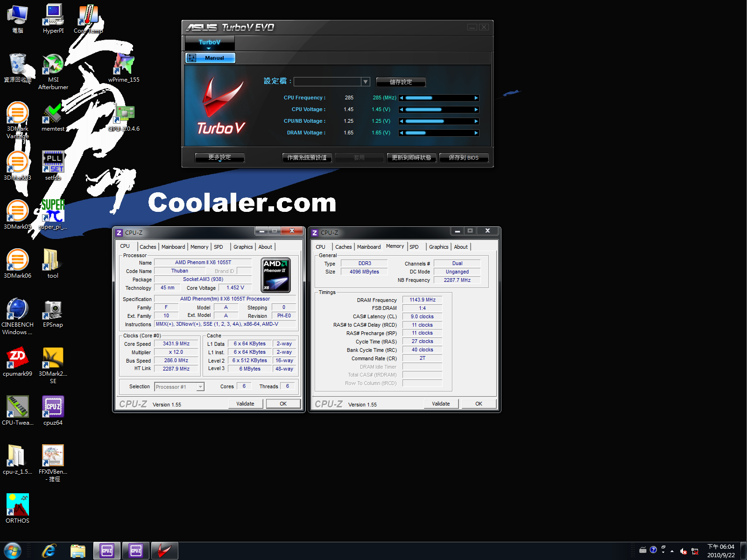Increase CPU Frequency with right arrow
This screenshot has height=560, width=747.
pyautogui.click(x=476, y=98)
